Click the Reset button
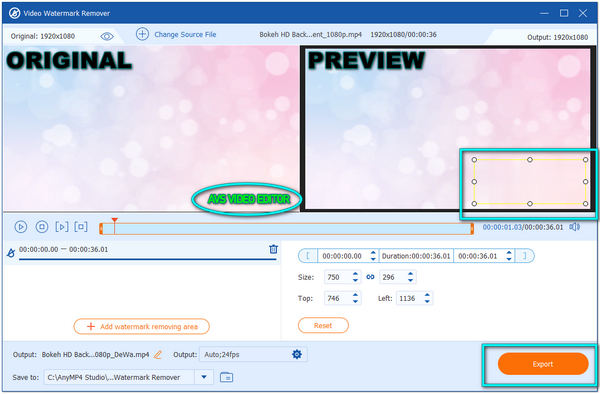The image size is (600, 394). coord(323,326)
